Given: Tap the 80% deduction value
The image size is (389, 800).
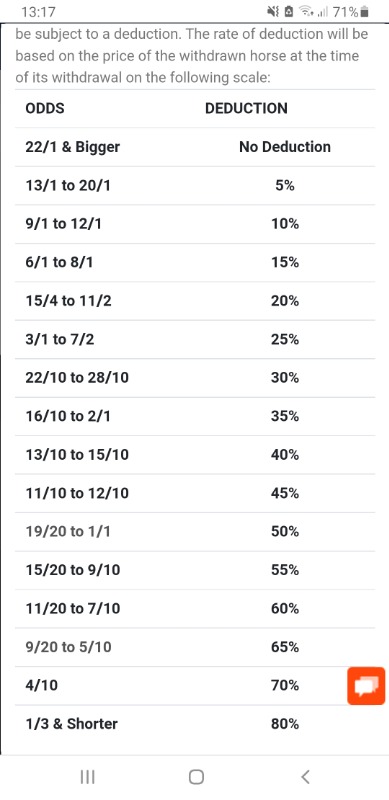Looking at the screenshot, I should click(x=285, y=724).
